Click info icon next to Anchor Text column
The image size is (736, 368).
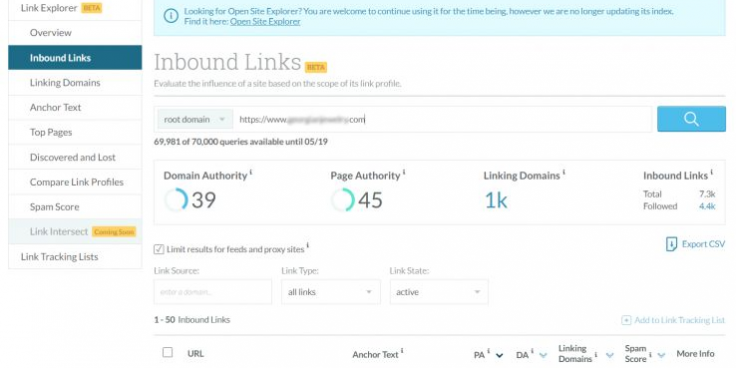[402, 351]
